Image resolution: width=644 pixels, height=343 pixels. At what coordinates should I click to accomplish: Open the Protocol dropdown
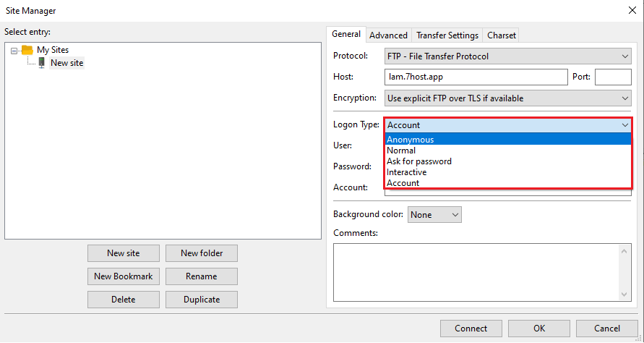click(x=507, y=56)
